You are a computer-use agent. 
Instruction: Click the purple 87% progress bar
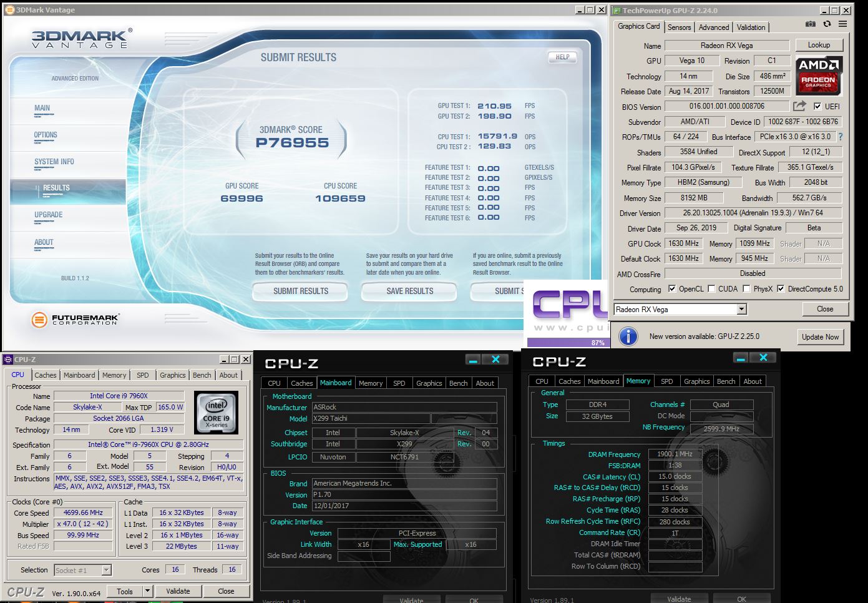pyautogui.click(x=567, y=342)
